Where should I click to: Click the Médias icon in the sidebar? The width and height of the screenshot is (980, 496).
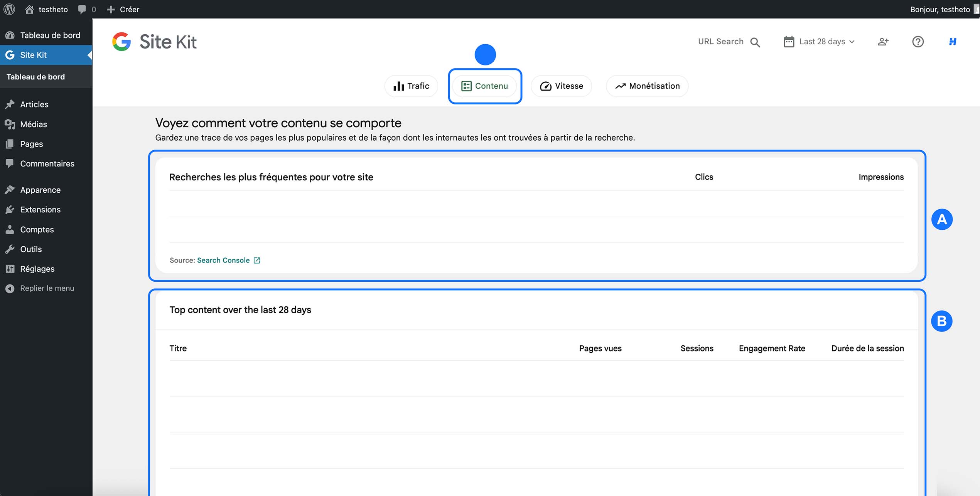click(x=10, y=124)
